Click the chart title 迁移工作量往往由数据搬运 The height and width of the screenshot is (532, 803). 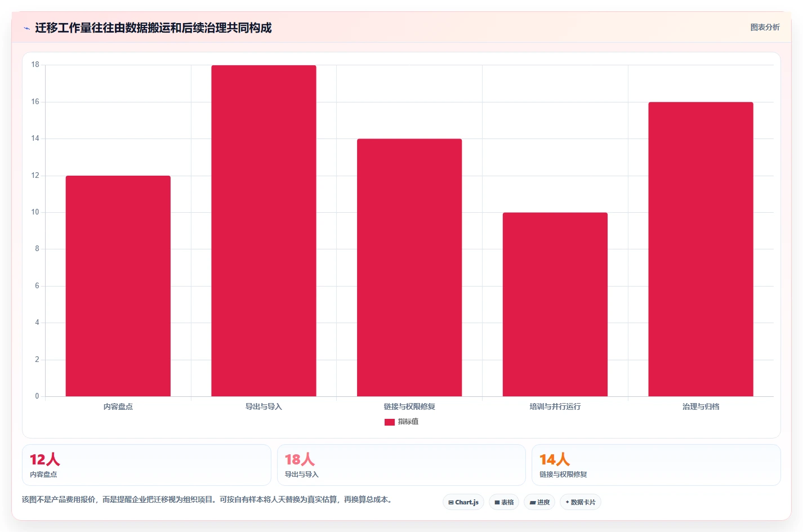click(x=153, y=28)
